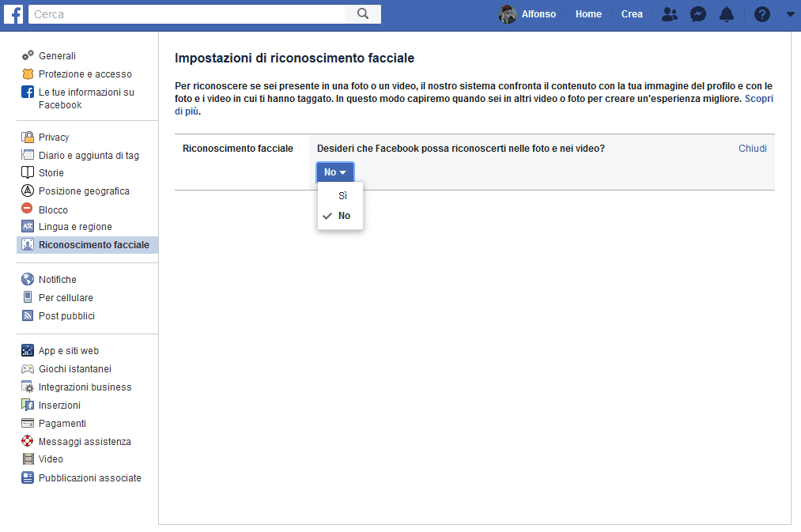Open Blocco settings in the sidebar
This screenshot has height=532, width=801.
53,210
